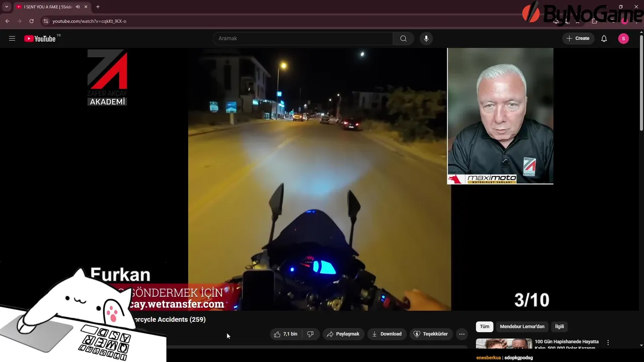This screenshot has width=644, height=362.
Task: Open the YouTube hamburger guide menu
Action: coord(12,39)
